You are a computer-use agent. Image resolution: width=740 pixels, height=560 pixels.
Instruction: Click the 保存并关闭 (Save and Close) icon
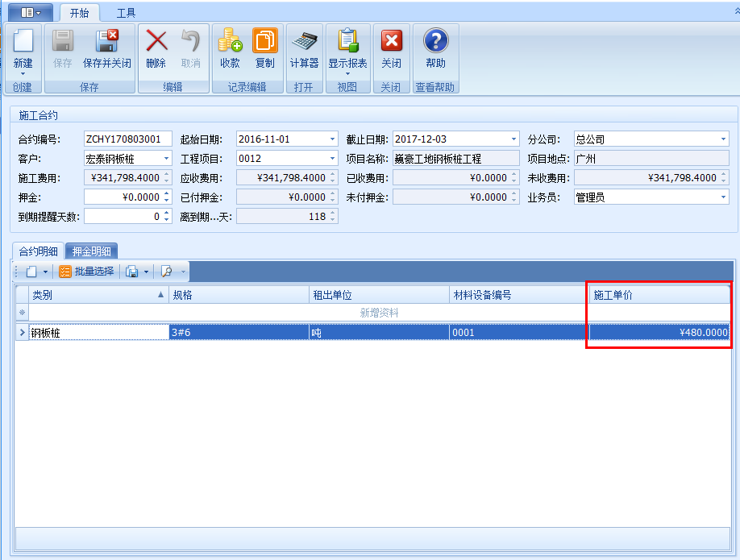tap(106, 40)
